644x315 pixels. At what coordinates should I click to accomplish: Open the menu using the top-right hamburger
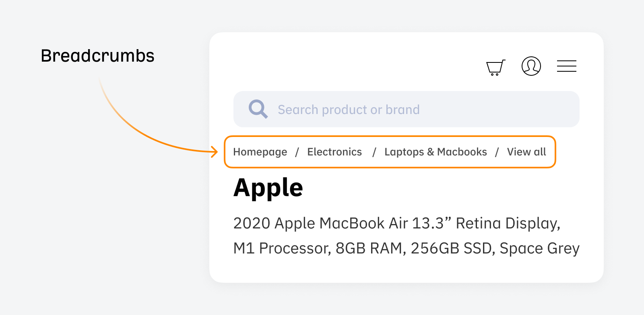pyautogui.click(x=567, y=66)
